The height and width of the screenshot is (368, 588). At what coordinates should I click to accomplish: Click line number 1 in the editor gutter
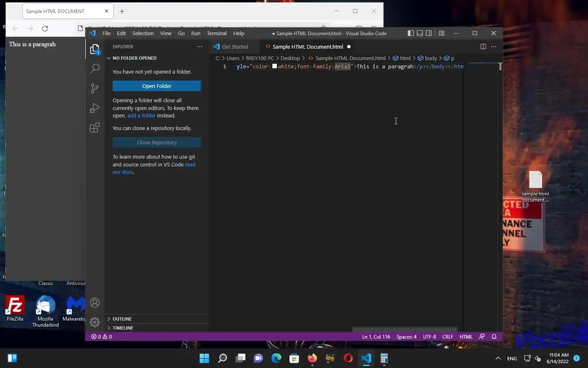[x=224, y=66]
